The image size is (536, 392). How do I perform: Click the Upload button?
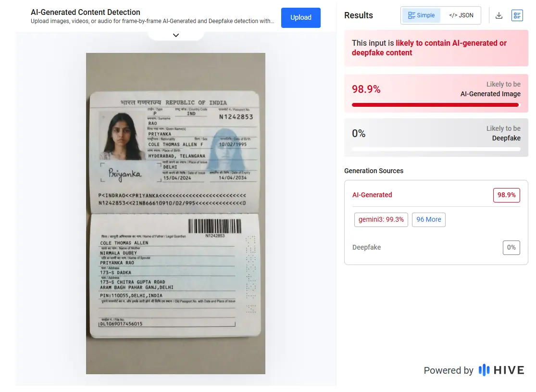point(301,17)
